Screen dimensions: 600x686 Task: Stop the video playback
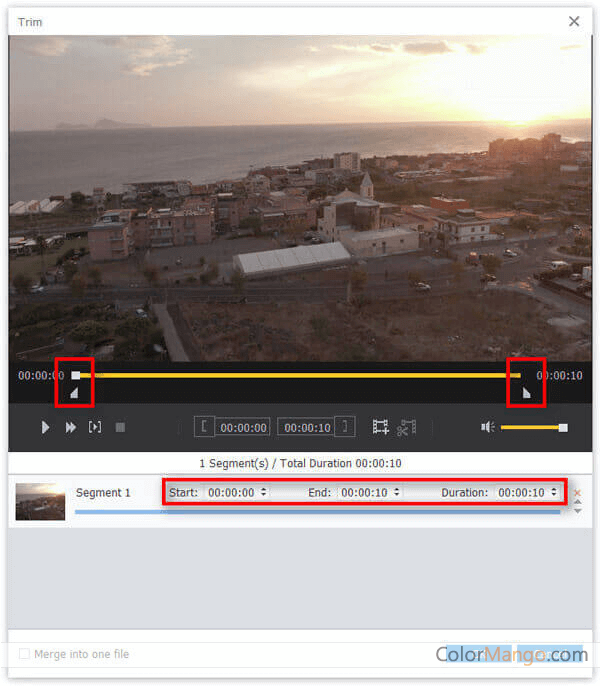pyautogui.click(x=120, y=427)
